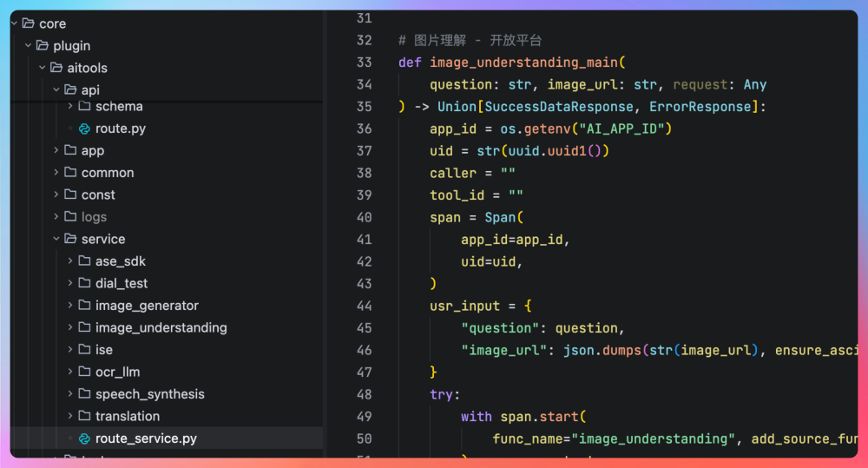The image size is (868, 468).
Task: Collapse the core root folder
Action: [14, 23]
